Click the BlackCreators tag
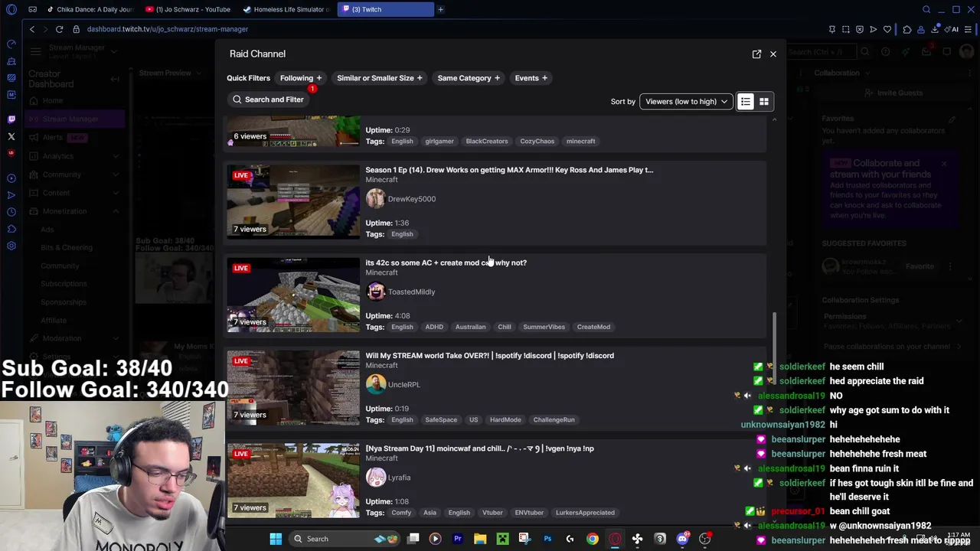The image size is (980, 551). pyautogui.click(x=487, y=142)
